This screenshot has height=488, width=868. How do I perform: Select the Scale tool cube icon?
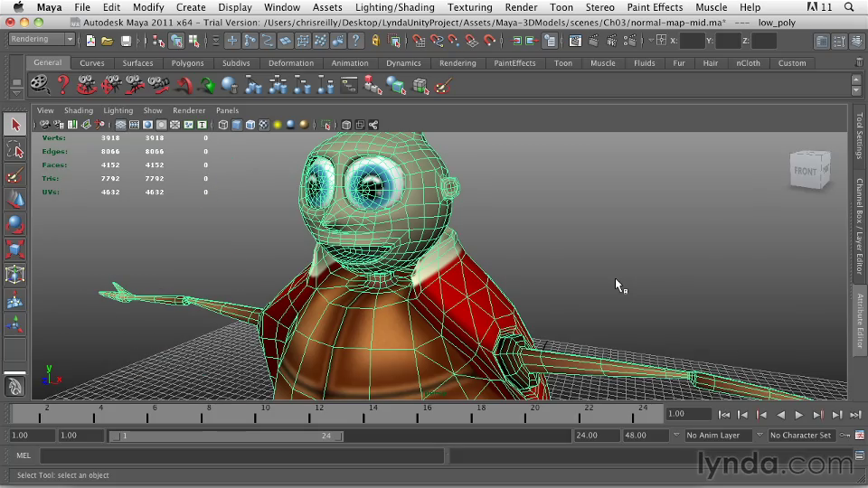pos(15,249)
